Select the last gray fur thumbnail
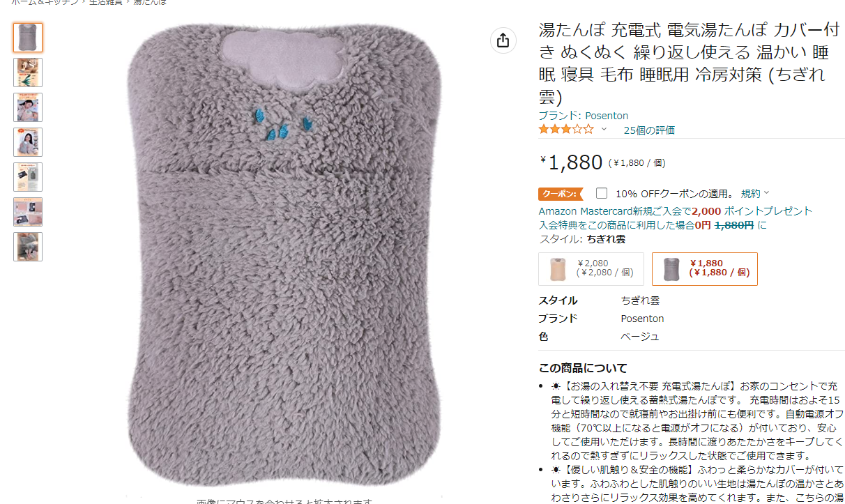845x504 pixels. click(28, 247)
